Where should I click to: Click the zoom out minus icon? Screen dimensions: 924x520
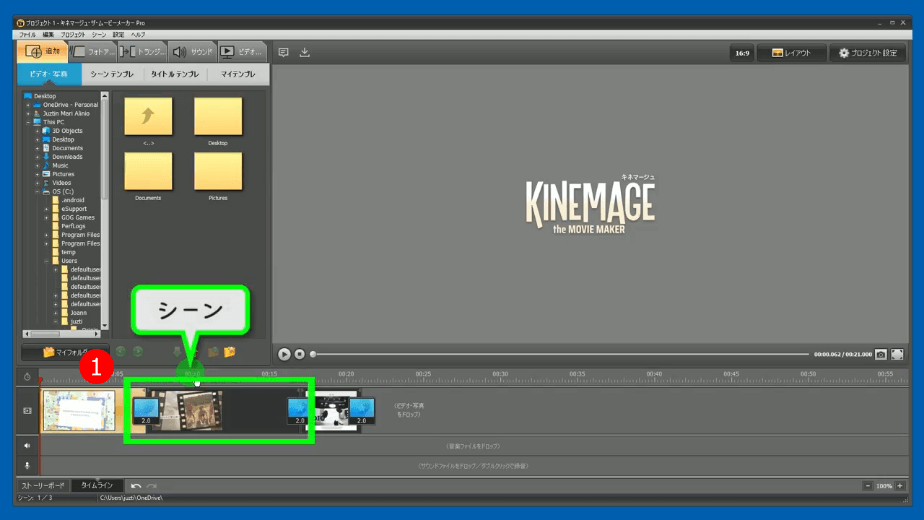[866, 485]
